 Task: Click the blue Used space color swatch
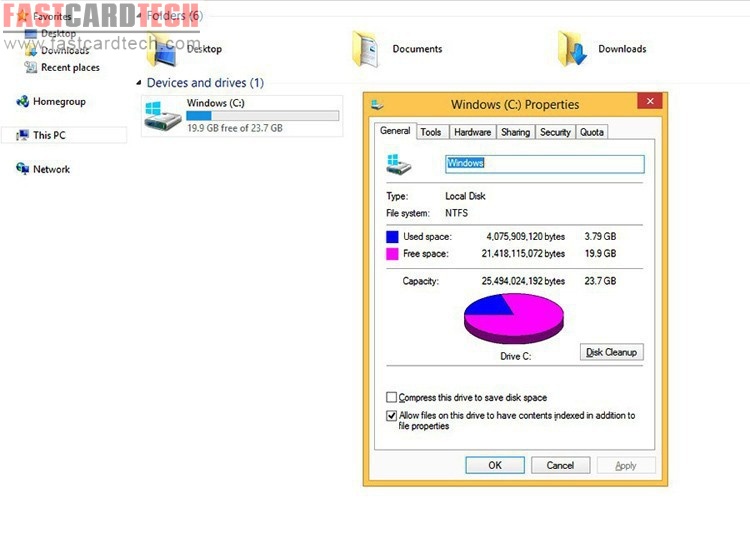pos(392,237)
